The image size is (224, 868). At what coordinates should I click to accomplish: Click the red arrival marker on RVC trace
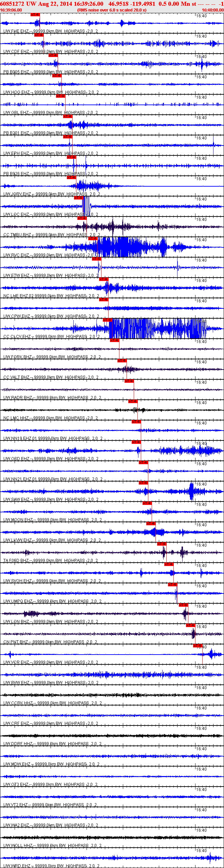[x=93, y=239]
